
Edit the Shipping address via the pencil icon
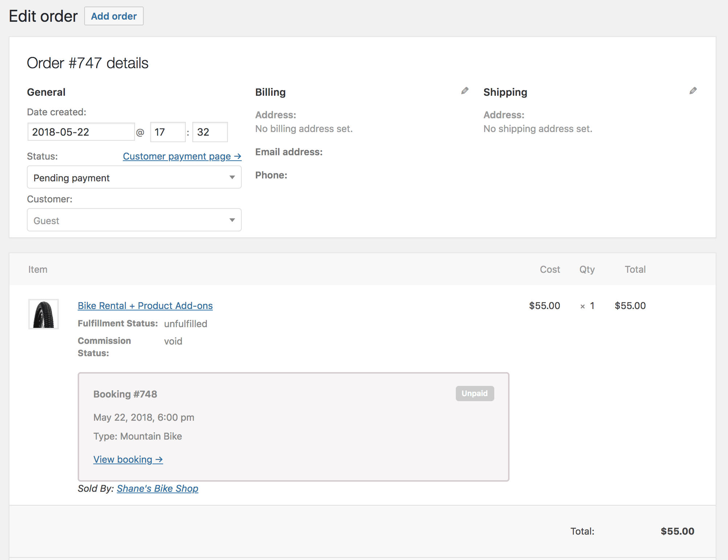click(692, 91)
